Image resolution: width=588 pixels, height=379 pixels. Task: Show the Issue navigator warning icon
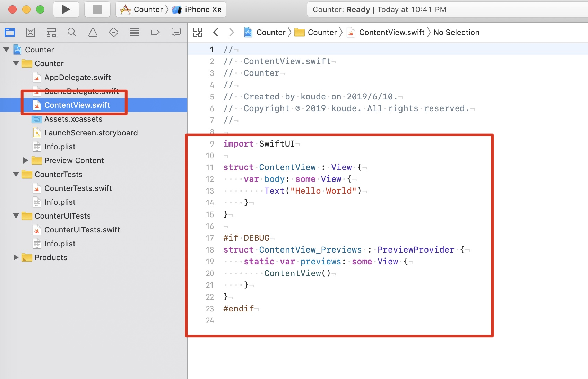click(93, 32)
